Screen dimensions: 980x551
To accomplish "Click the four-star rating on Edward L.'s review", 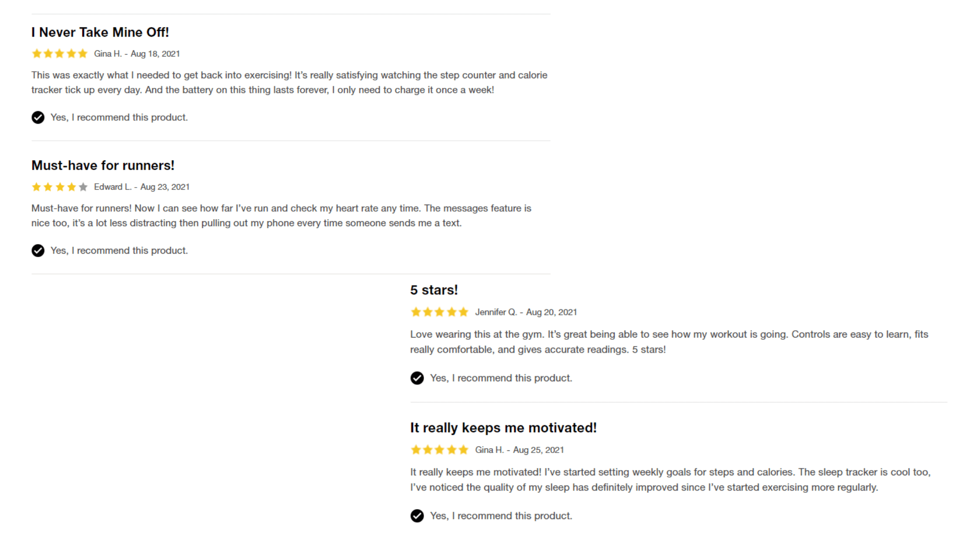I will [x=59, y=187].
